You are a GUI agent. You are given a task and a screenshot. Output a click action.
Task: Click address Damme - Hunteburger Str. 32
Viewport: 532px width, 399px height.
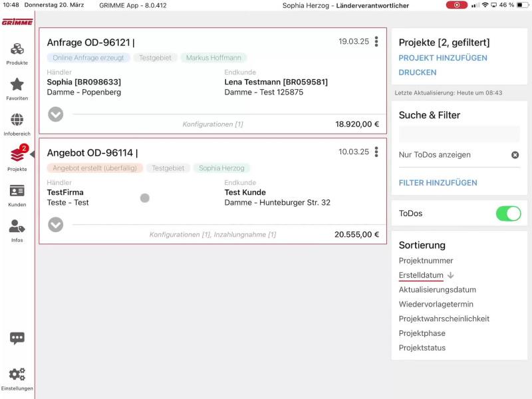277,203
